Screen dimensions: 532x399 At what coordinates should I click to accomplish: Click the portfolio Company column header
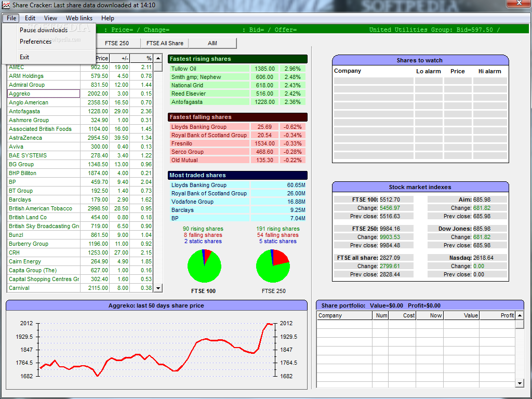coord(344,315)
